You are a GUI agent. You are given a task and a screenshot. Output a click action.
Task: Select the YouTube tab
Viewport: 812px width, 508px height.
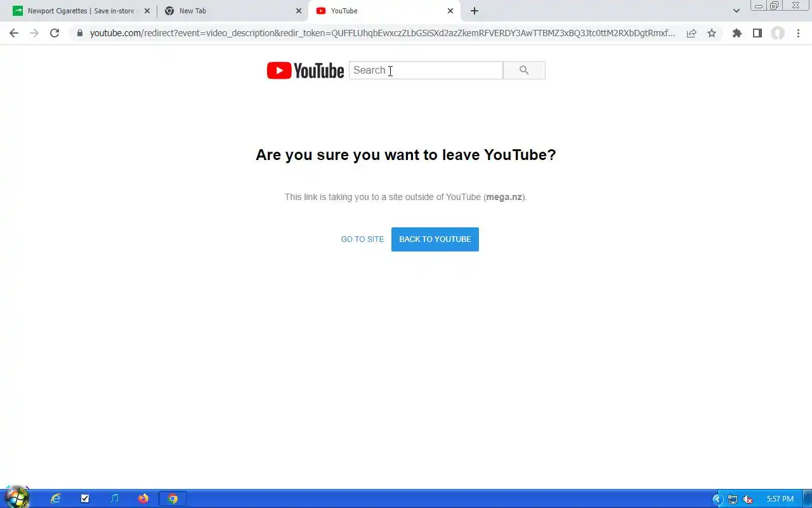[384, 11]
